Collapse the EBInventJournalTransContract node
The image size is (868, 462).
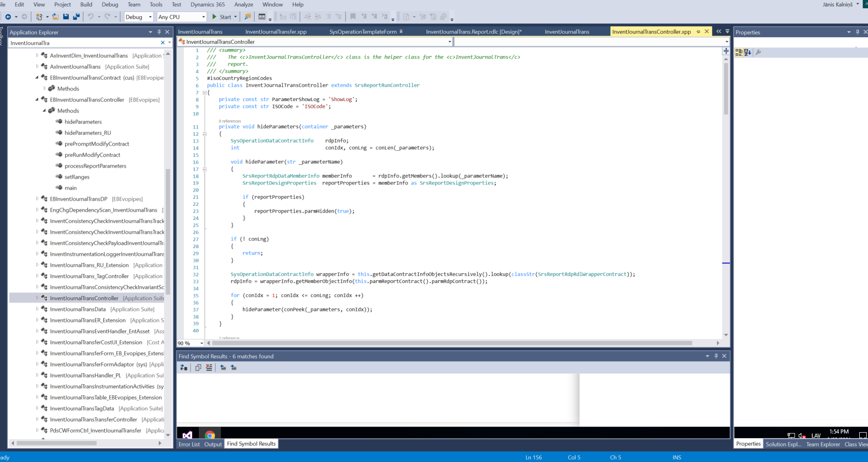click(37, 78)
